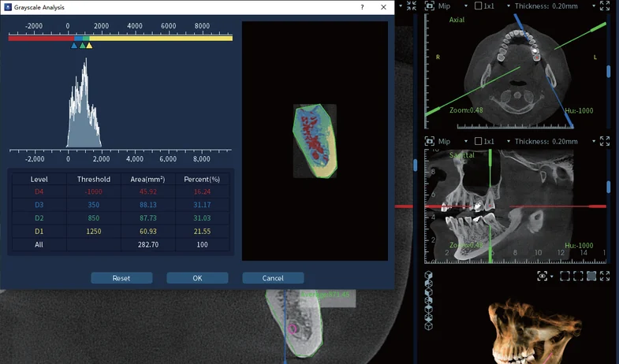
Task: Click the Sagittal view snapshot camera icon
Action: click(x=430, y=141)
